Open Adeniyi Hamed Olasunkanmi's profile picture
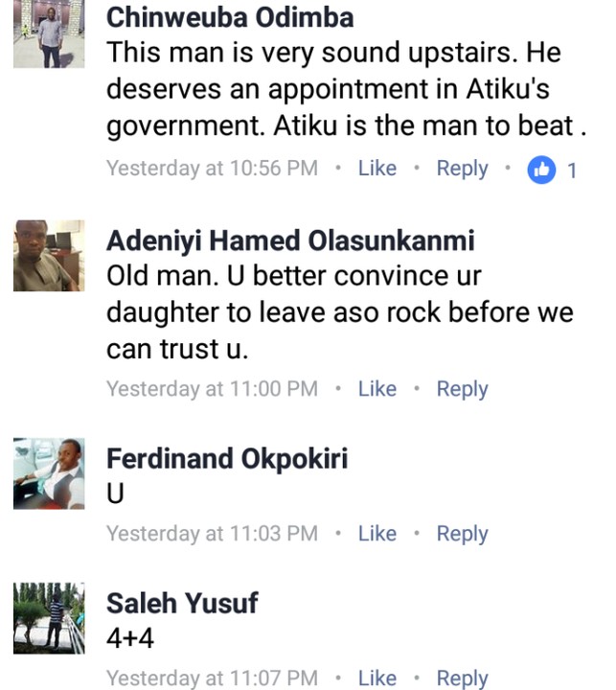The image size is (616, 690). point(46,257)
